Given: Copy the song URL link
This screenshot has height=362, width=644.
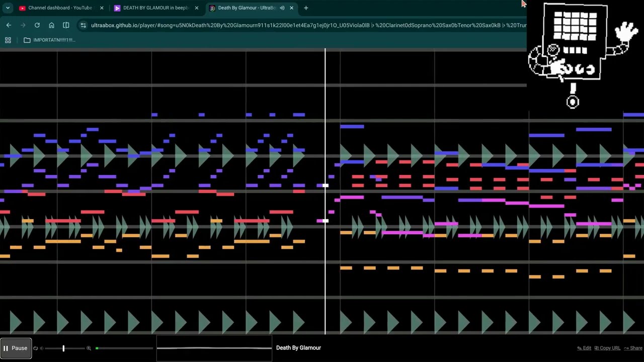Looking at the screenshot, I should click(x=607, y=348).
